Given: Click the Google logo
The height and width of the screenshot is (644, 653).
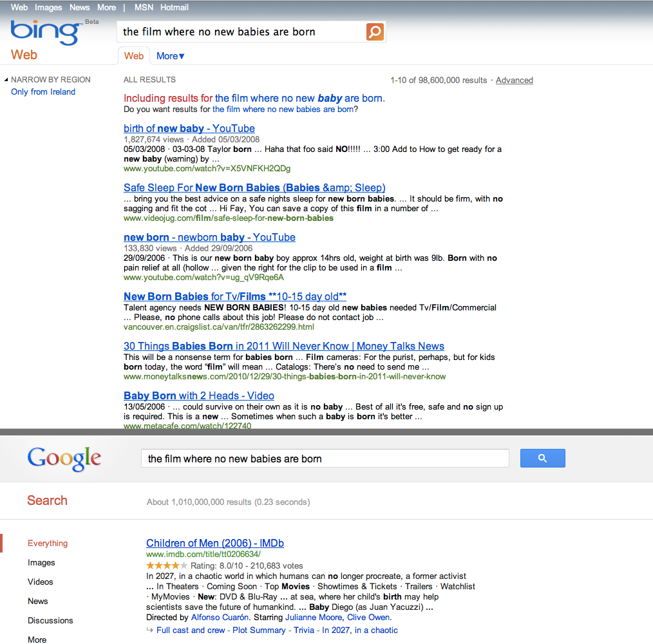Looking at the screenshot, I should pos(64,459).
